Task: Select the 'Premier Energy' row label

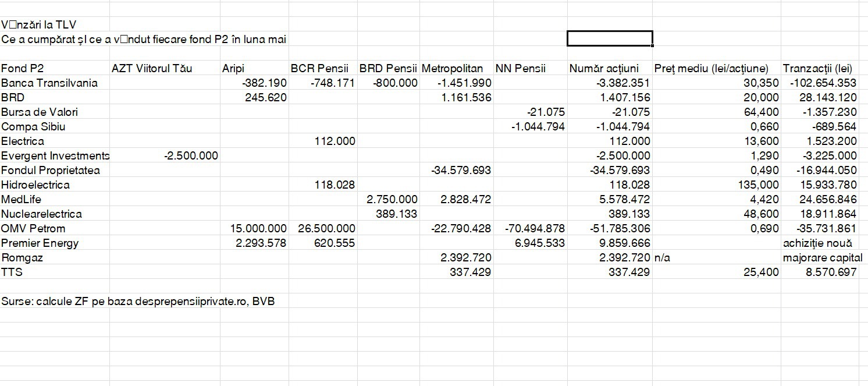Action: pos(40,243)
